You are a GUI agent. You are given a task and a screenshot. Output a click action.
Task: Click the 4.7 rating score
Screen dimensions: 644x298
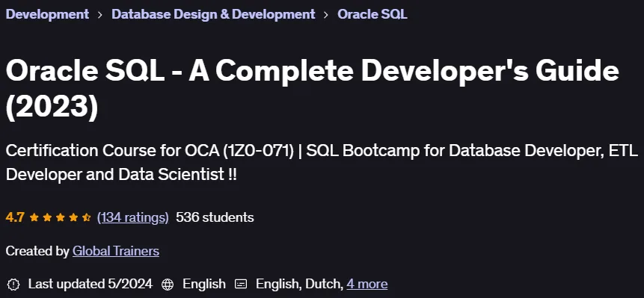[x=15, y=217]
